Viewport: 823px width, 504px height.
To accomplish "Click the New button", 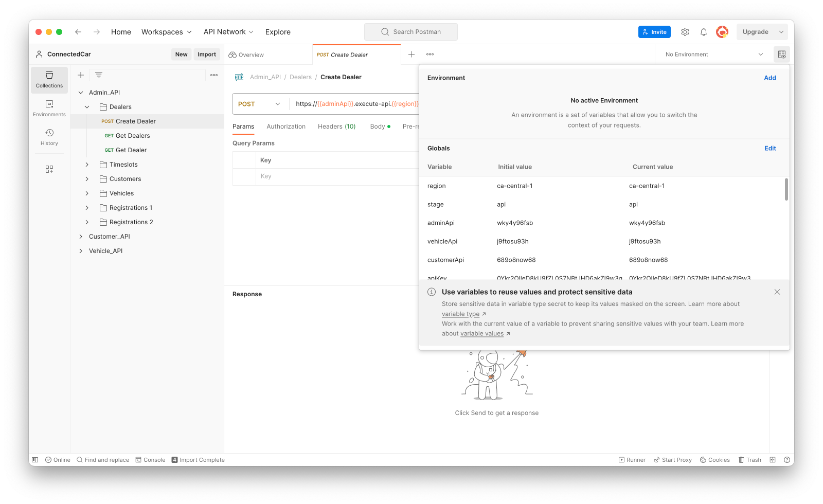I will coord(181,55).
